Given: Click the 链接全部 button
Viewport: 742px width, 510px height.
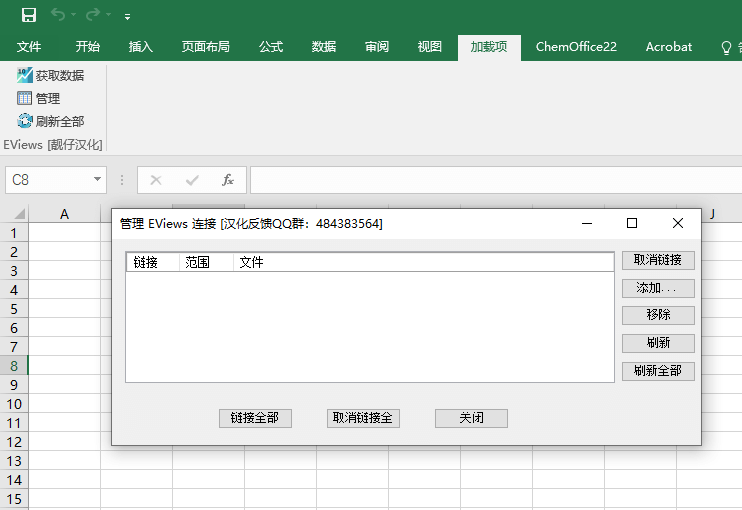Looking at the screenshot, I should [x=255, y=418].
